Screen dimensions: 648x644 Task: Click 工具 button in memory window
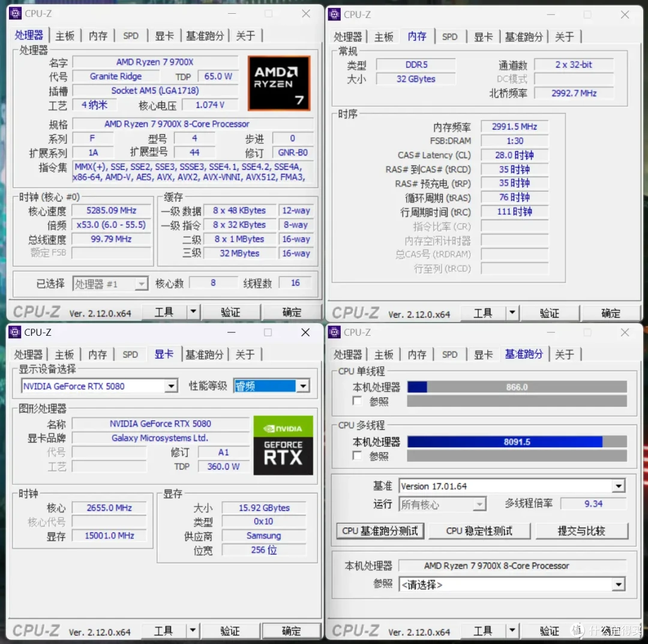[482, 313]
